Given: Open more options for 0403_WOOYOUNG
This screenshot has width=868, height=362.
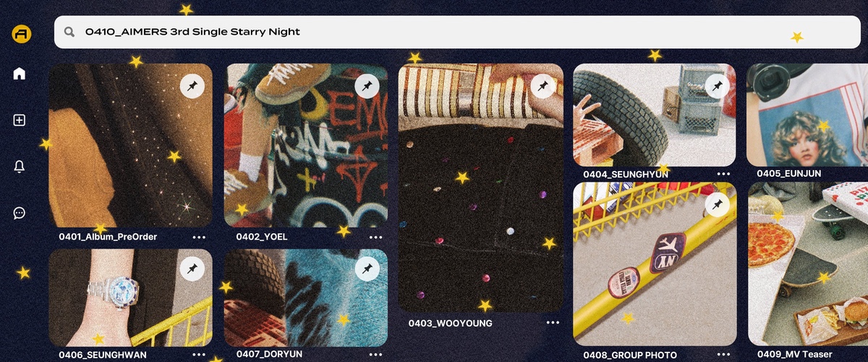Looking at the screenshot, I should [x=553, y=323].
